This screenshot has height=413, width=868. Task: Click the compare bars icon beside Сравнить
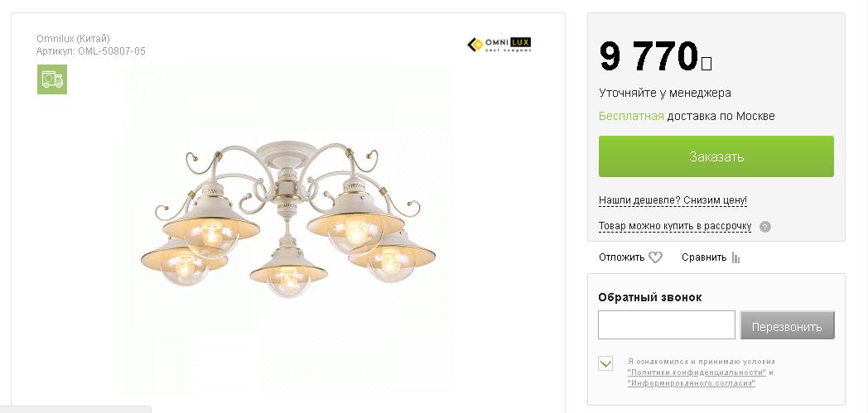click(735, 257)
